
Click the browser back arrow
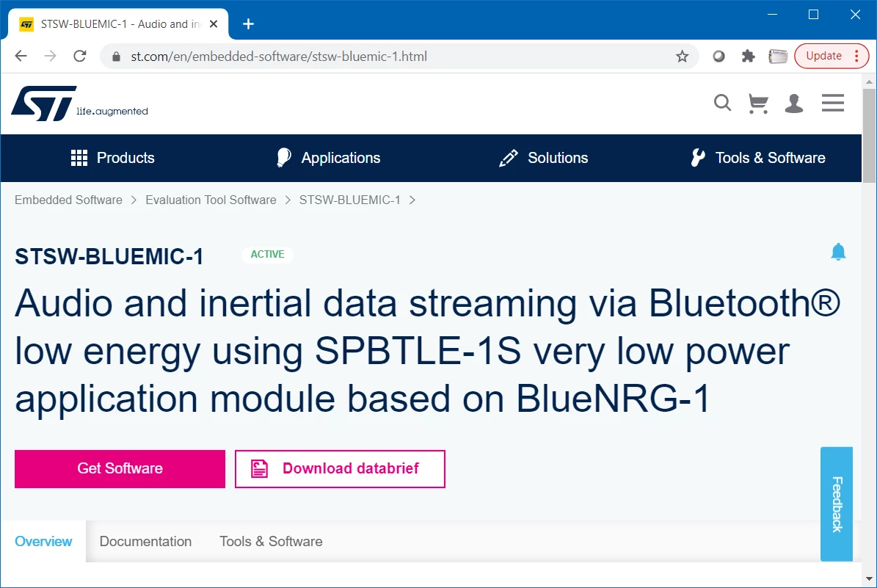point(21,56)
